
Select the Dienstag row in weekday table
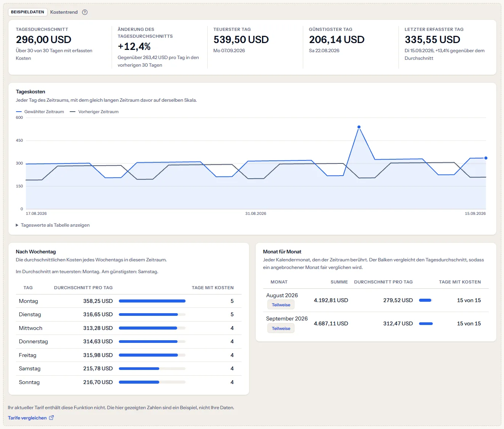pyautogui.click(x=129, y=314)
